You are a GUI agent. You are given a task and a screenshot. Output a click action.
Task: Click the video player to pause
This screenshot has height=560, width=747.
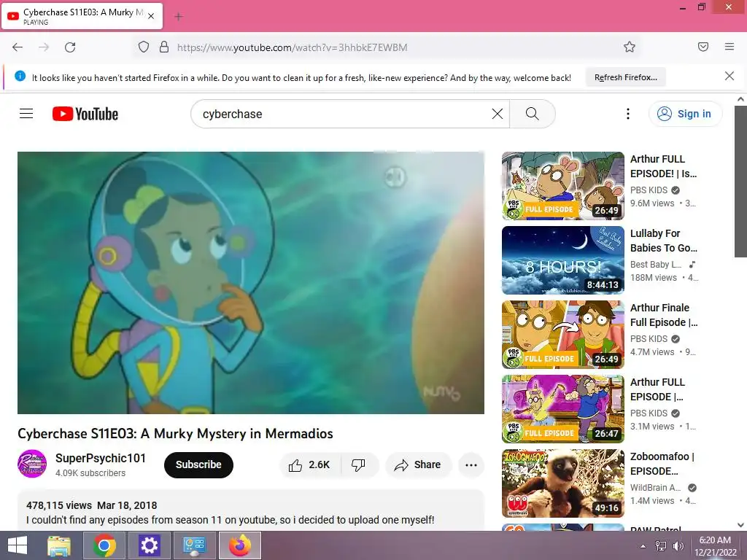click(251, 283)
